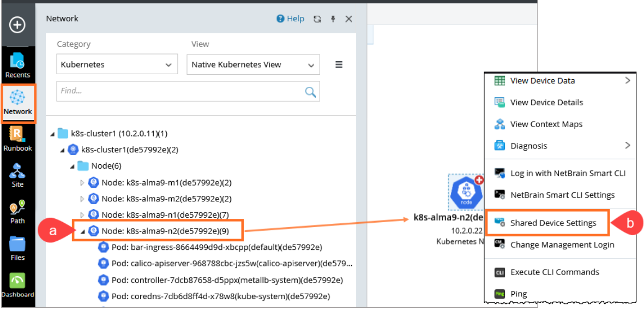Collapse the k8s-cluster1 (10.2.0.11) folder
644x310 pixels.
(x=52, y=134)
